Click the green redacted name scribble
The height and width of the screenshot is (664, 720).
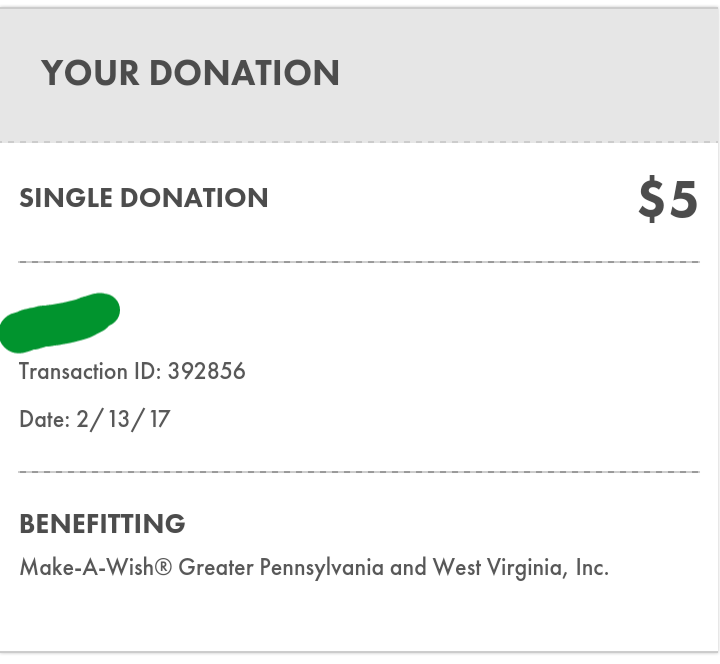pos(60,323)
